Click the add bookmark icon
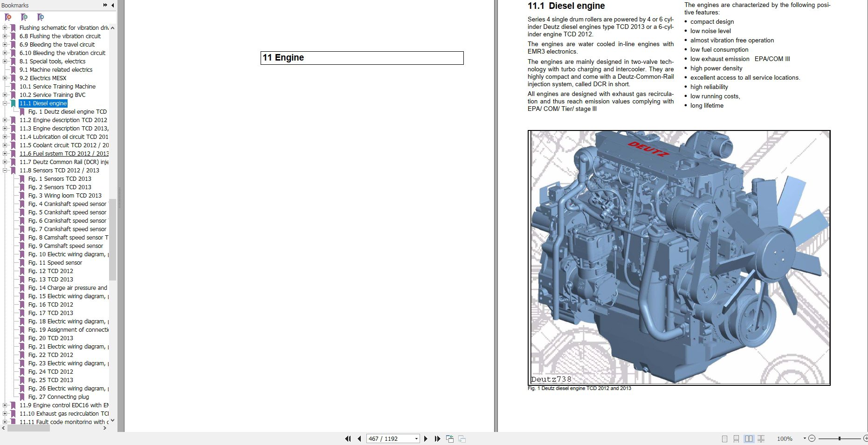868x445 pixels. [24, 17]
